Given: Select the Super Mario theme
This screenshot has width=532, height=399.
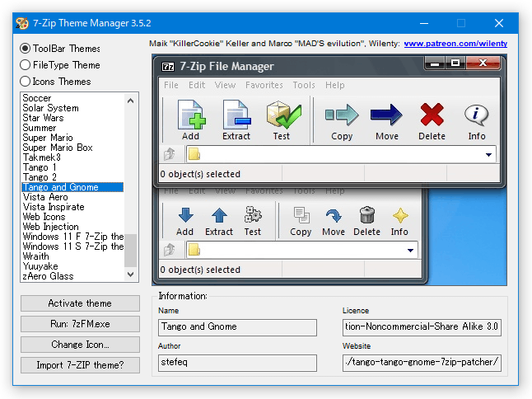Looking at the screenshot, I should click(72, 138).
